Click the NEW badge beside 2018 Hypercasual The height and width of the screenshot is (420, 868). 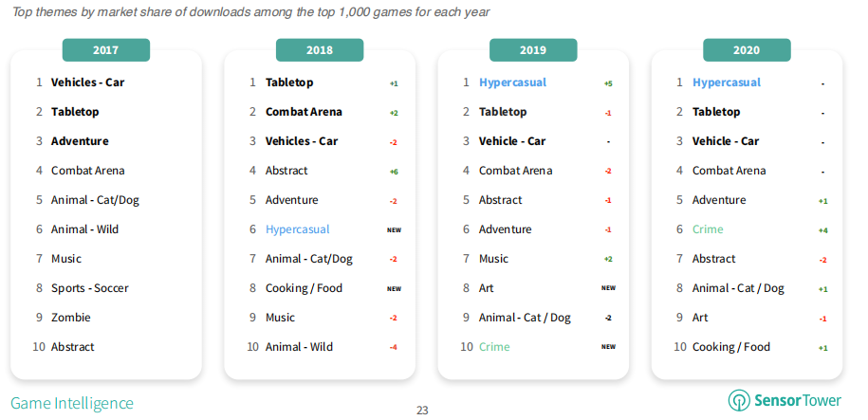(394, 230)
